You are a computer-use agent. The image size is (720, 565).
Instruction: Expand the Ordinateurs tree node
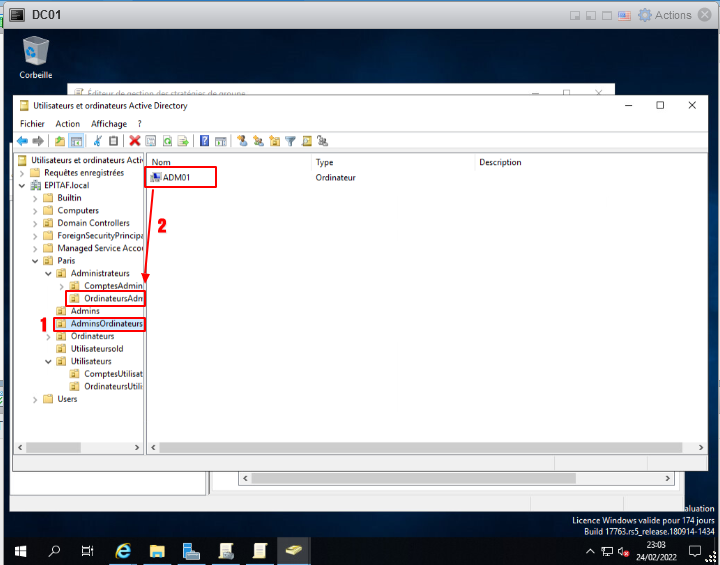tap(49, 337)
